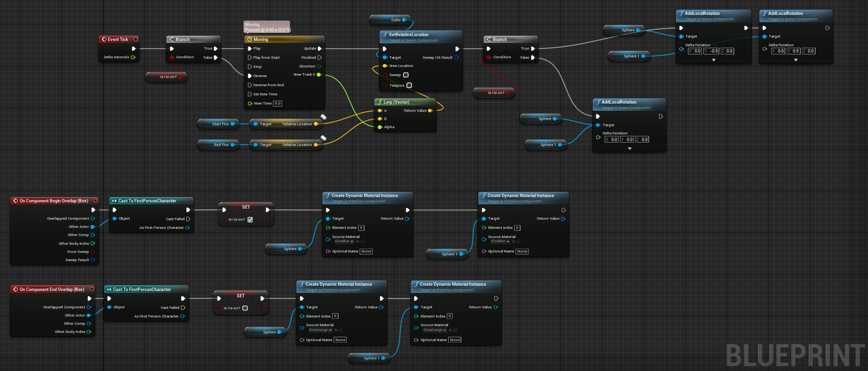Uncheck Is He on? in Begin Overlap SET
Image resolution: width=868 pixels, height=371 pixels.
250,219
